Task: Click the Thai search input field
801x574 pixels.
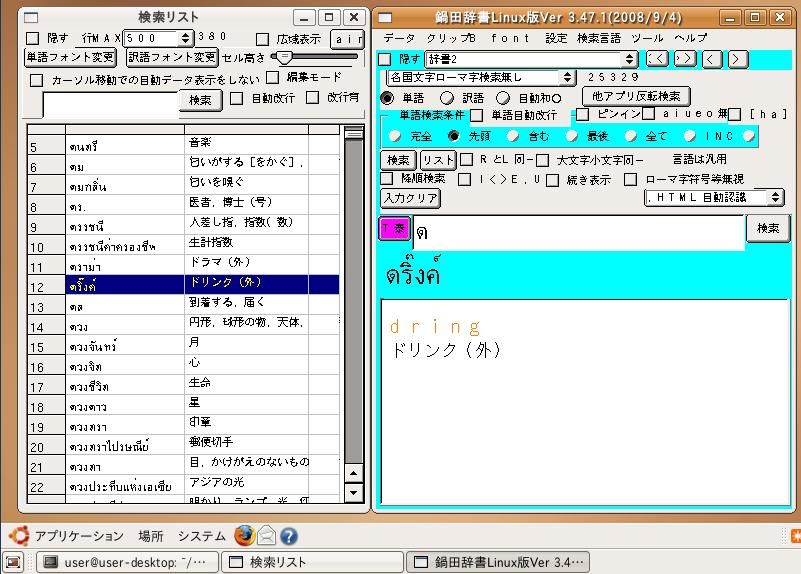Action: point(579,232)
